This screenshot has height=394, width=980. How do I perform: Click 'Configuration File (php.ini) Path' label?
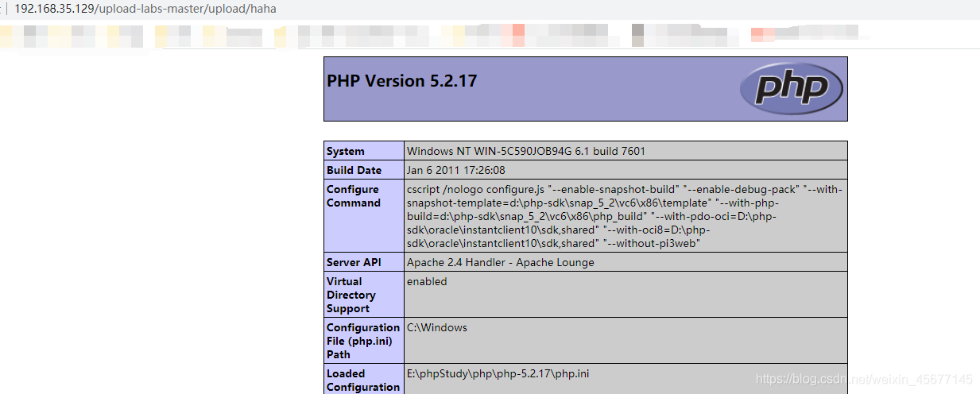click(363, 341)
